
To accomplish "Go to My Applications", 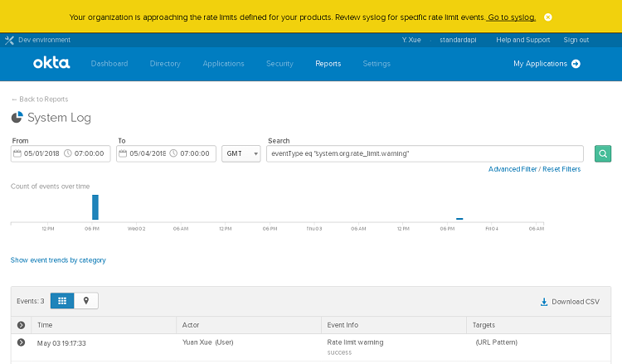I will click(x=540, y=64).
